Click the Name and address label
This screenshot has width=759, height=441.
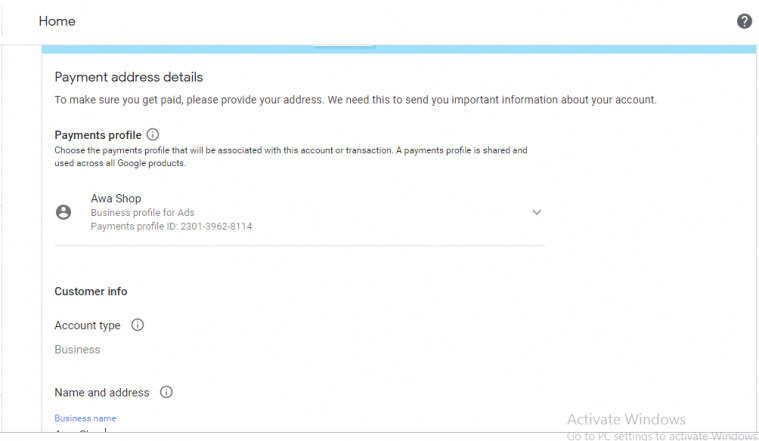tap(101, 392)
